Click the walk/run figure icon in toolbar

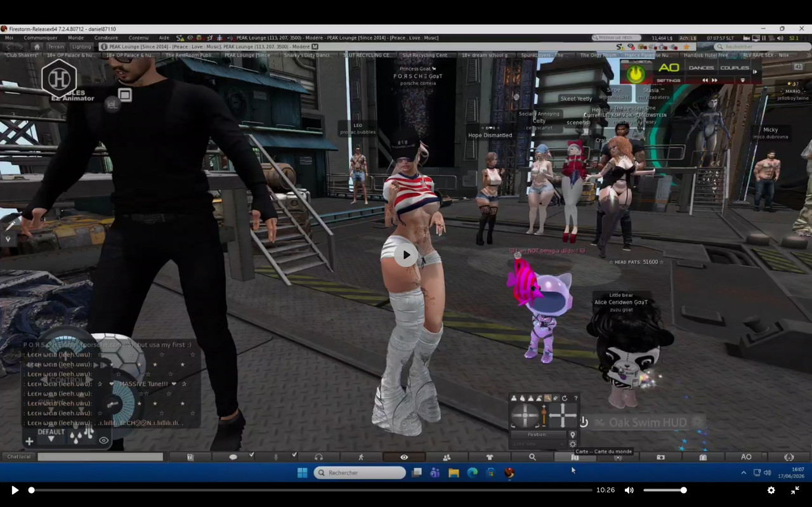361,457
